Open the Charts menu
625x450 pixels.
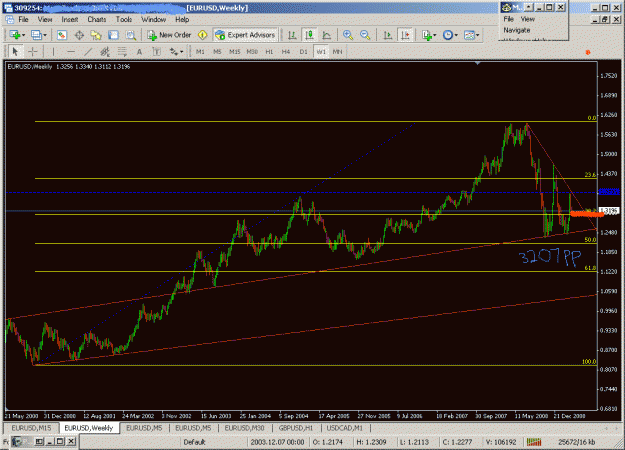click(97, 20)
